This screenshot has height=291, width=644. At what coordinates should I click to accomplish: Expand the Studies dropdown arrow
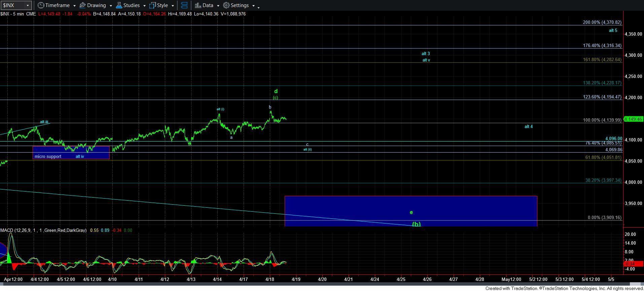[x=144, y=6]
